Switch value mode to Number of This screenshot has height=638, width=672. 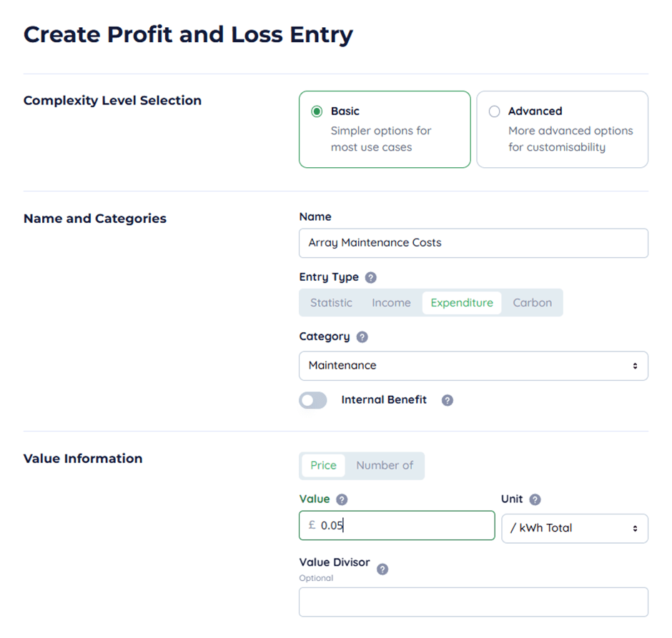click(385, 465)
